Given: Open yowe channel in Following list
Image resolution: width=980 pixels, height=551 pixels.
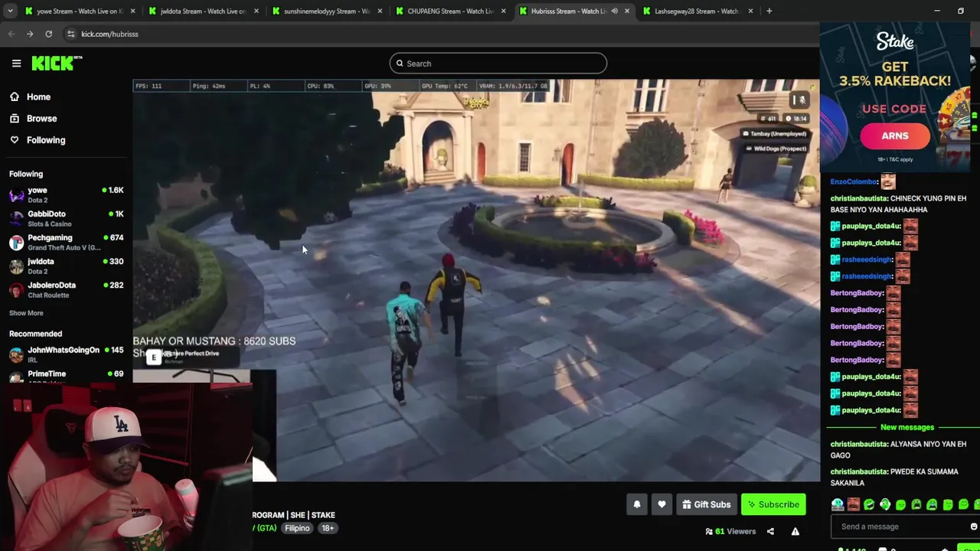Looking at the screenshot, I should click(66, 194).
